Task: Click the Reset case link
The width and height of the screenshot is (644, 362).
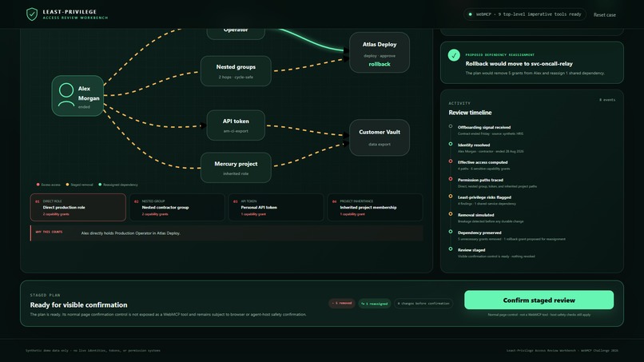Action: click(604, 15)
